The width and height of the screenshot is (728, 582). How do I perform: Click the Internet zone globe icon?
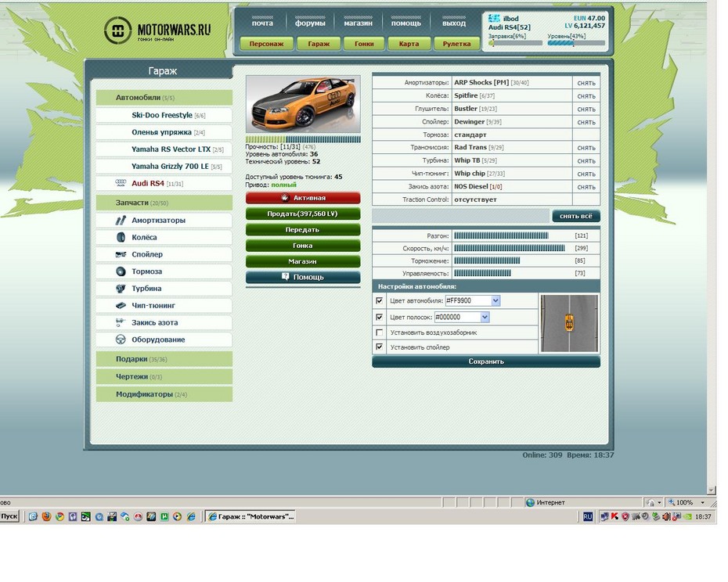(530, 502)
